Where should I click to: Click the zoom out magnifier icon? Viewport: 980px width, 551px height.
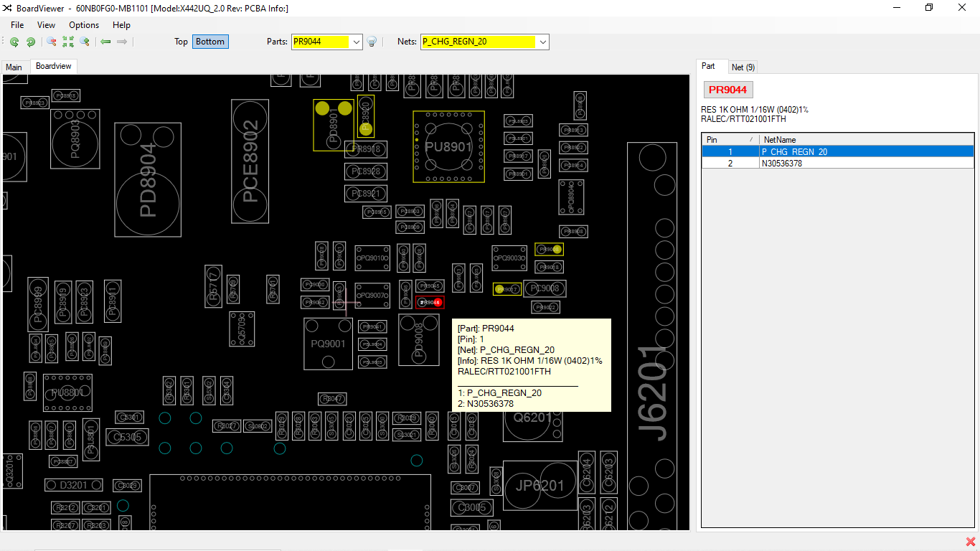point(52,42)
